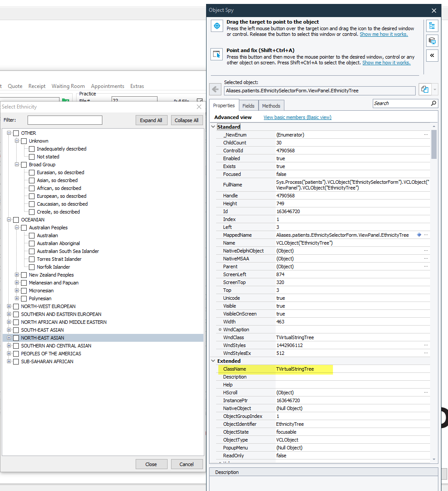Click the back arrow beside Selected object
The width and height of the screenshot is (448, 491).
(x=215, y=90)
